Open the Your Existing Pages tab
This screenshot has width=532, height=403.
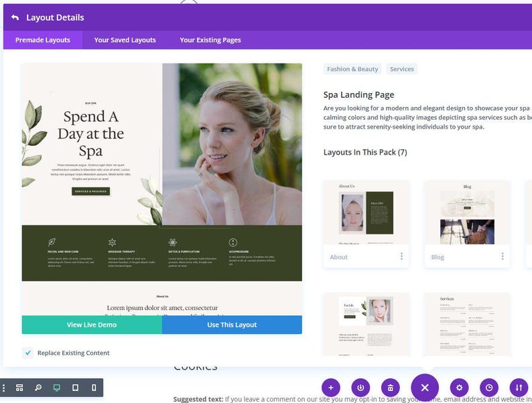point(210,40)
